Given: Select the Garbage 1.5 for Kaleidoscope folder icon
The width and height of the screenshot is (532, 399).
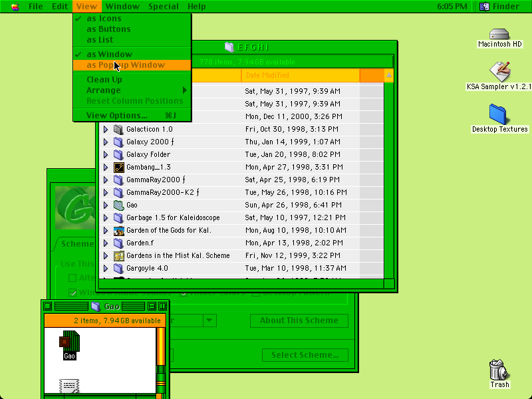Looking at the screenshot, I should 118,217.
